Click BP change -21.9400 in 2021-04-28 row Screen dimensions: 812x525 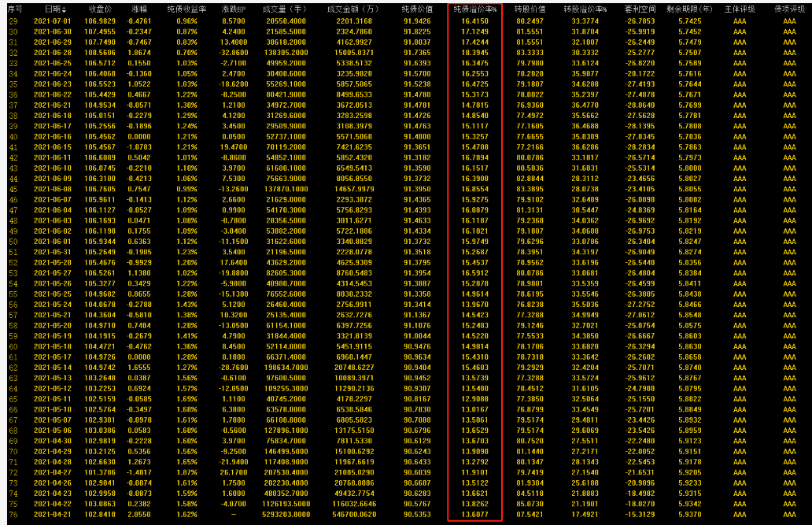[234, 462]
